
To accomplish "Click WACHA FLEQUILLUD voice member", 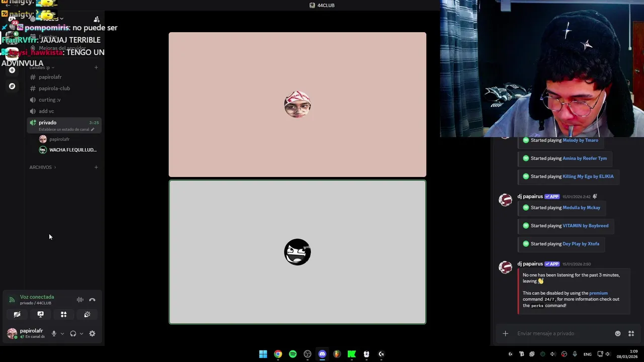I will 68,150.
